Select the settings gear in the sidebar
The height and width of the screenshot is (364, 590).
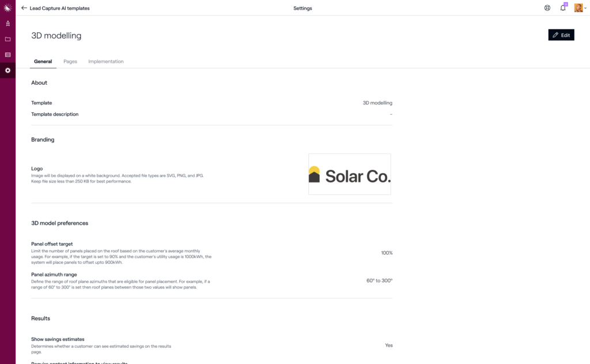tap(7, 70)
